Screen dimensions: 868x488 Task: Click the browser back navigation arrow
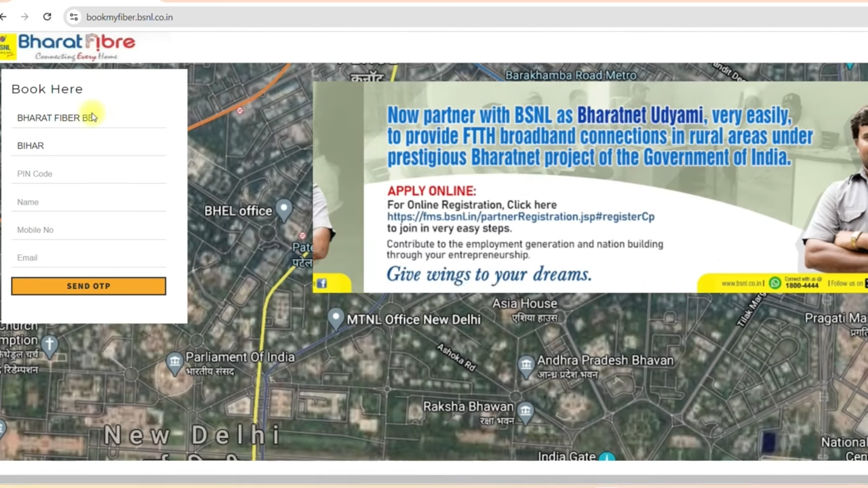pos(4,17)
